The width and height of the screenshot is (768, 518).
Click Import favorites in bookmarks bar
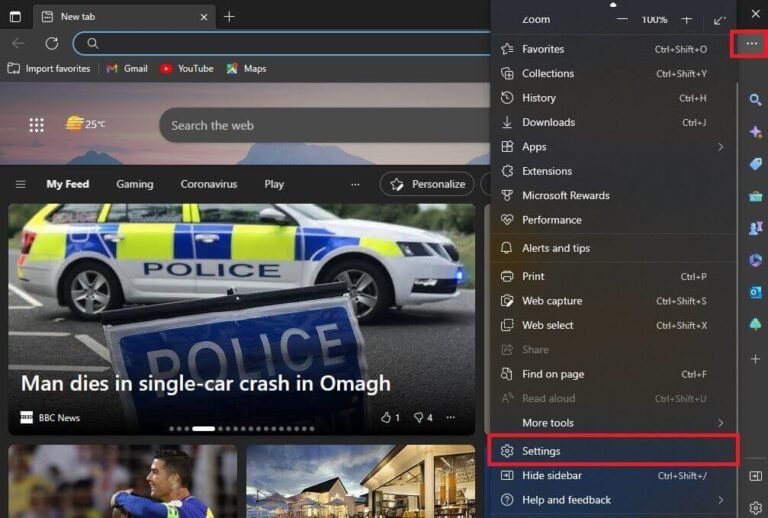(49, 69)
